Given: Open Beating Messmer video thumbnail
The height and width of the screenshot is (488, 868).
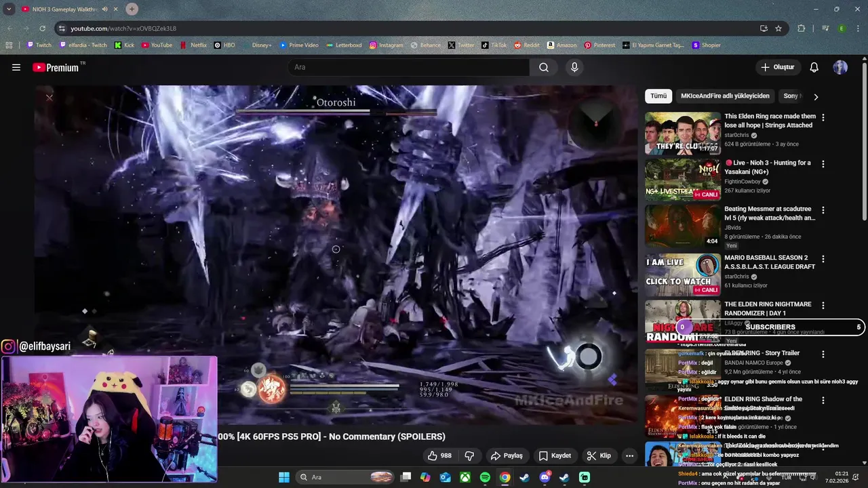Looking at the screenshot, I should coord(682,226).
